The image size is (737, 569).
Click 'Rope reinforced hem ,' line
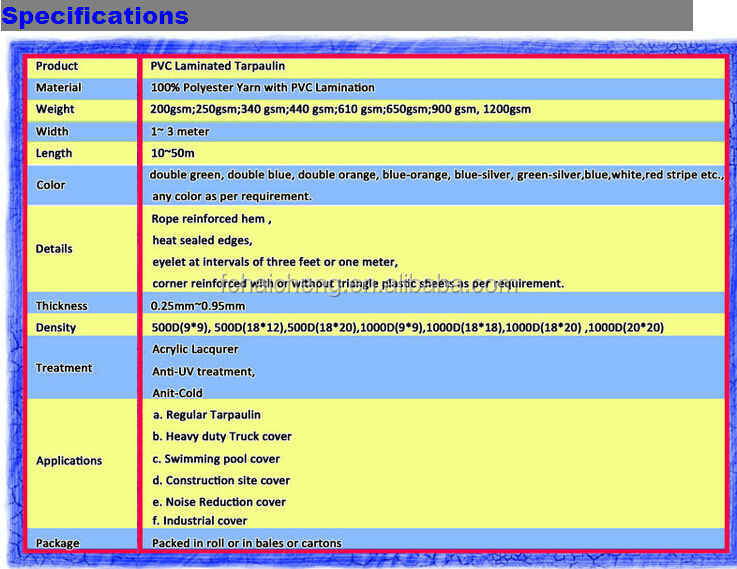pos(212,219)
